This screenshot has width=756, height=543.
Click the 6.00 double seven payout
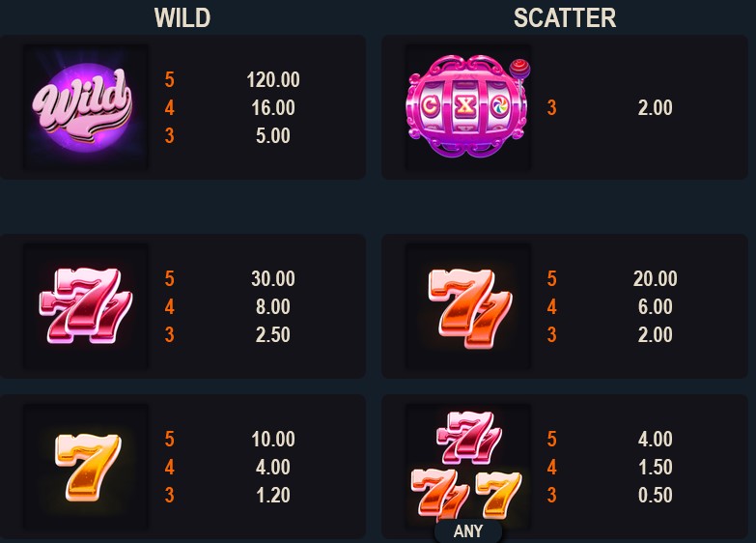(x=655, y=306)
